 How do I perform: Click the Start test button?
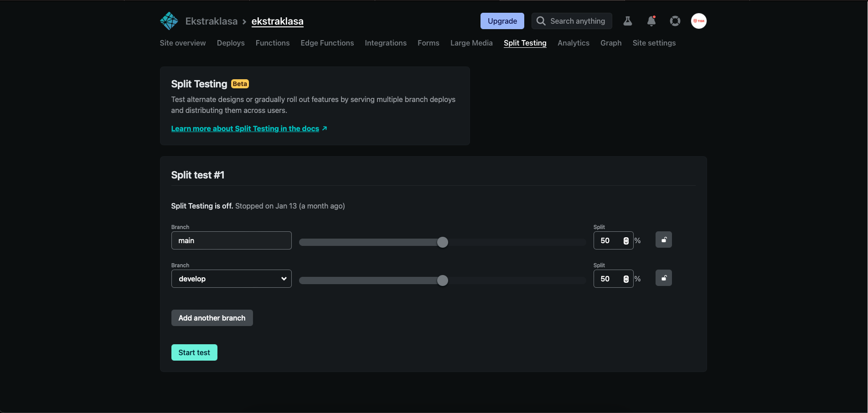pyautogui.click(x=194, y=352)
